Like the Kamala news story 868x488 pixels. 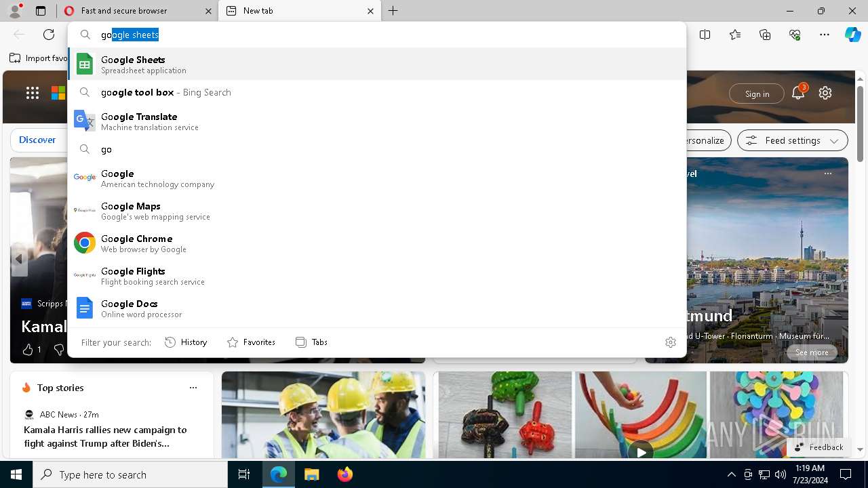coord(28,350)
